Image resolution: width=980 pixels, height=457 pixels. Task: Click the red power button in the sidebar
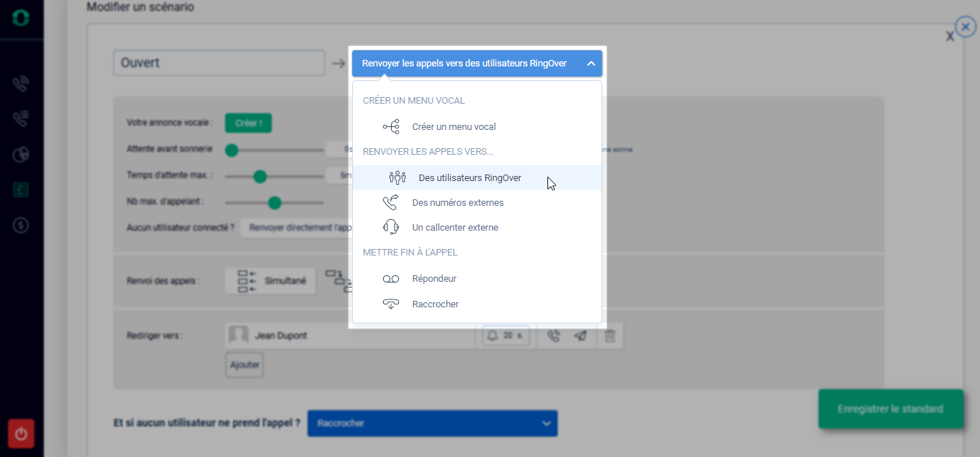(x=21, y=434)
